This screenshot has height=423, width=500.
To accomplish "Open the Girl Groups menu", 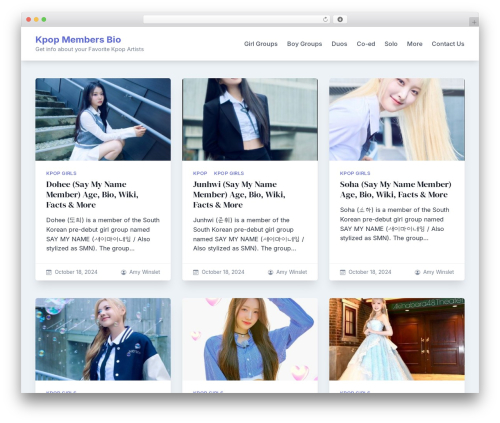I will tap(261, 44).
